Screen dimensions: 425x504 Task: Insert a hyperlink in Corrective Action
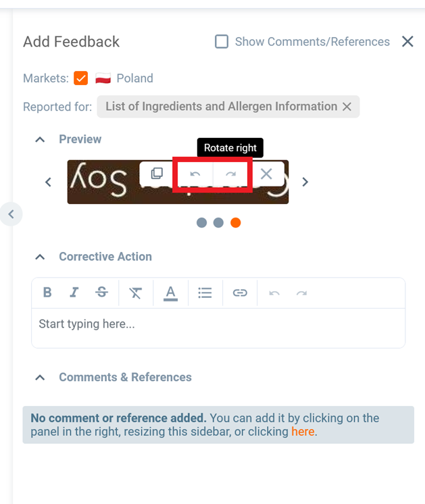[x=240, y=293]
